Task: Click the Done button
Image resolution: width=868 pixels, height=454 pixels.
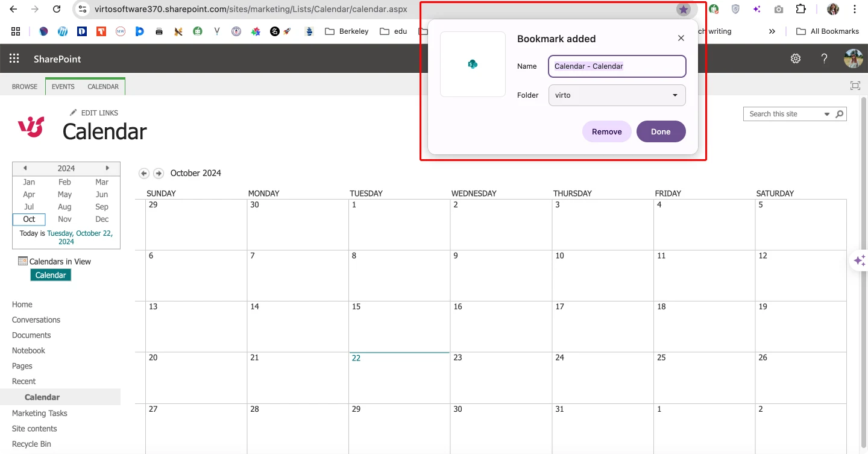Action: [x=661, y=131]
